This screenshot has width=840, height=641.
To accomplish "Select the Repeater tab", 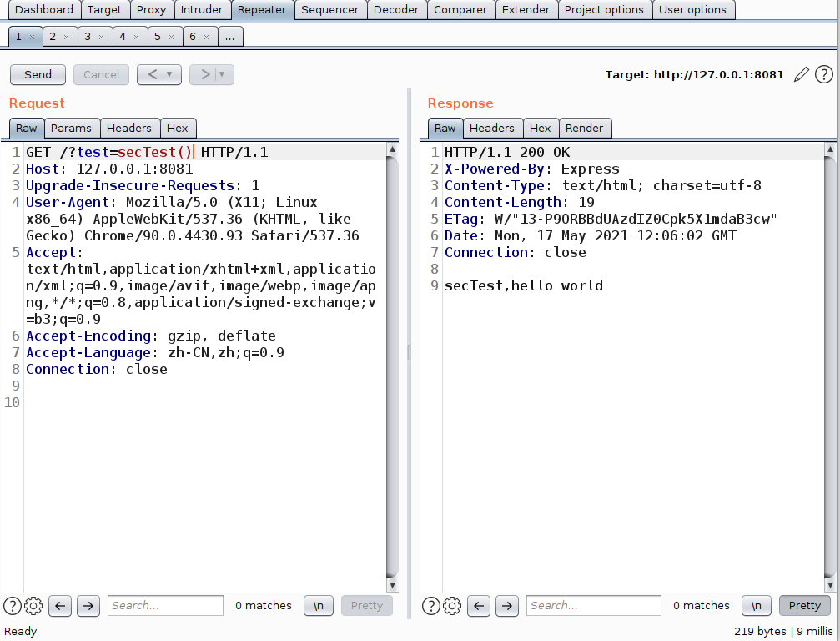I will pyautogui.click(x=262, y=10).
